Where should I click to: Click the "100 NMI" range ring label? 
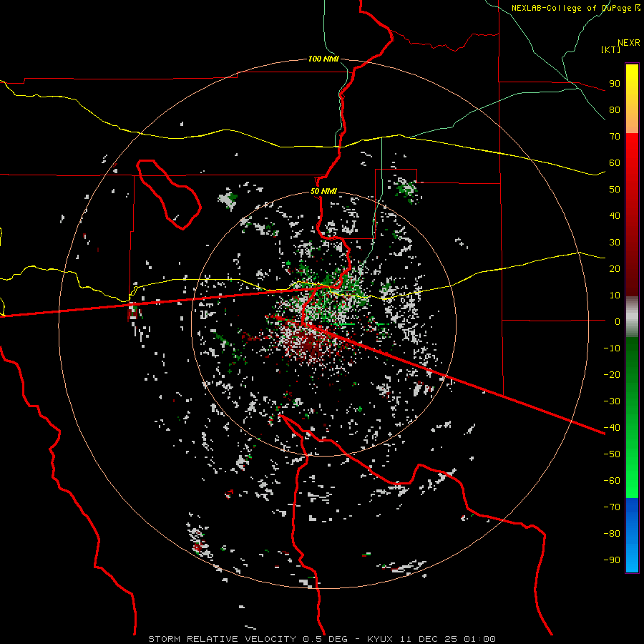[x=323, y=59]
